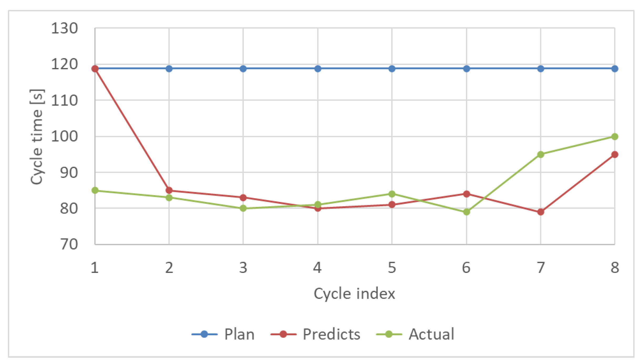Select the Plan legend label text
The height and width of the screenshot is (364, 644).
tap(239, 334)
